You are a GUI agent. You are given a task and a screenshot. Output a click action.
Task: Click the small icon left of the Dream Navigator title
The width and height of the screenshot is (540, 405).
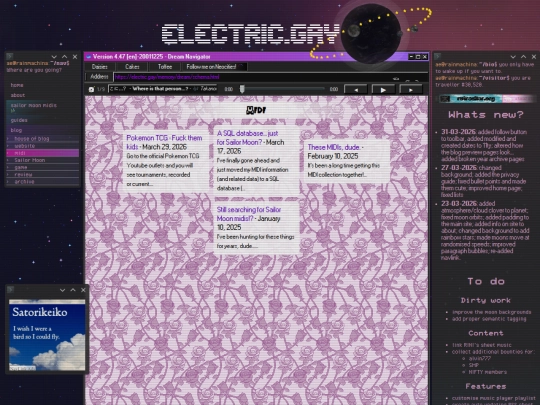(89, 57)
